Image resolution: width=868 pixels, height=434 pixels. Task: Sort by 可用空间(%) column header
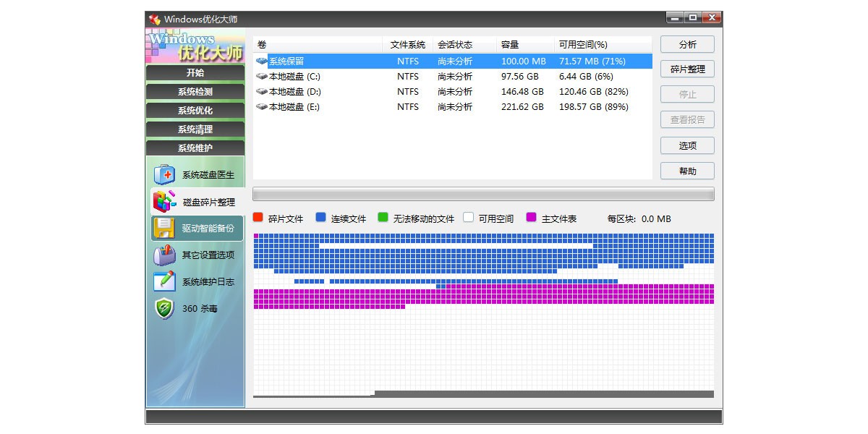(603, 45)
